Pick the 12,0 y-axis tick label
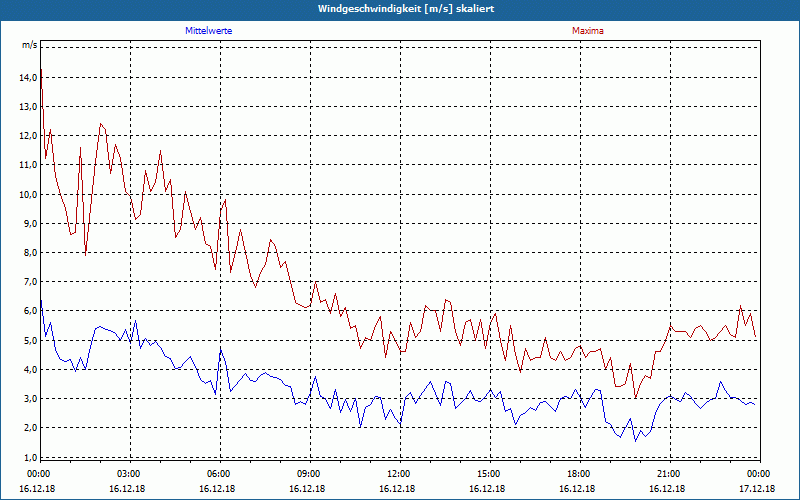This screenshot has width=800, height=500. 29,136
